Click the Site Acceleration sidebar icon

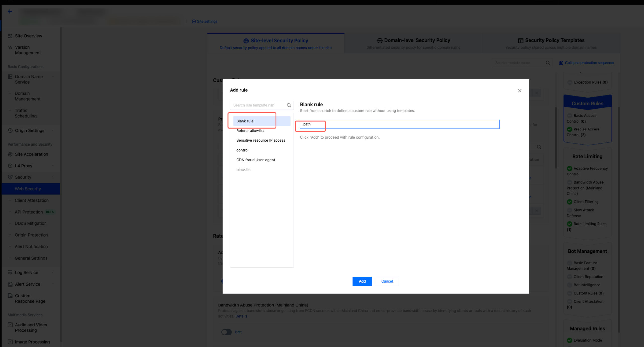pyautogui.click(x=10, y=154)
